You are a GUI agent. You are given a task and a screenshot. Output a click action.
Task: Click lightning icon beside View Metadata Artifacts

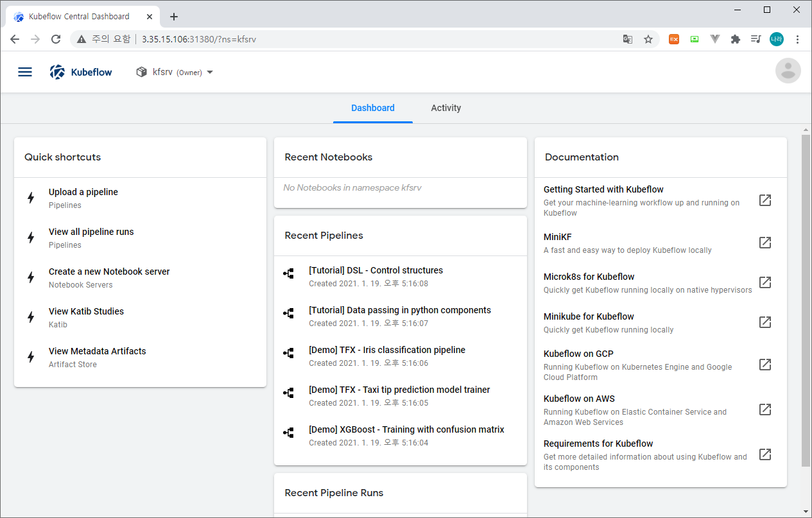[x=31, y=357]
